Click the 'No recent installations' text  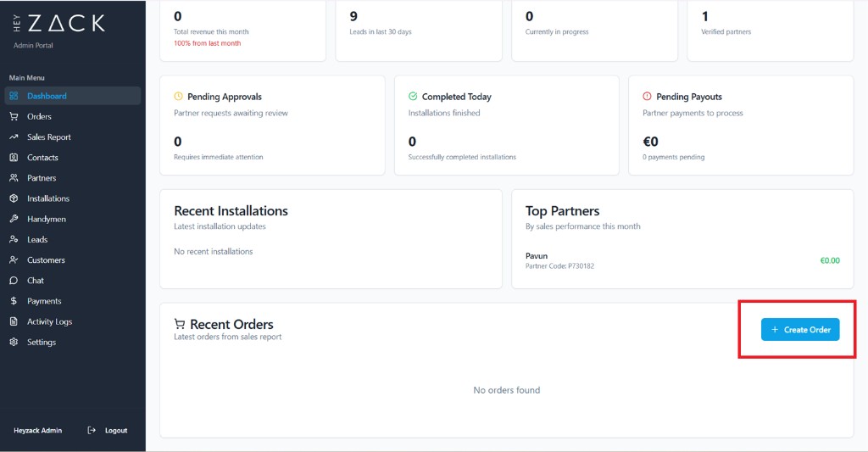pos(213,252)
